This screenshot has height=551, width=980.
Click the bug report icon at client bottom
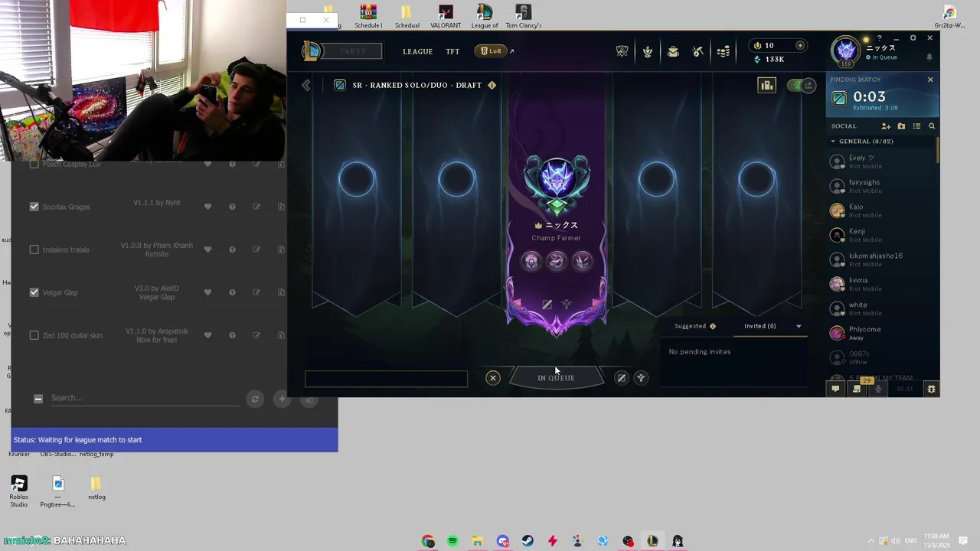tap(931, 389)
